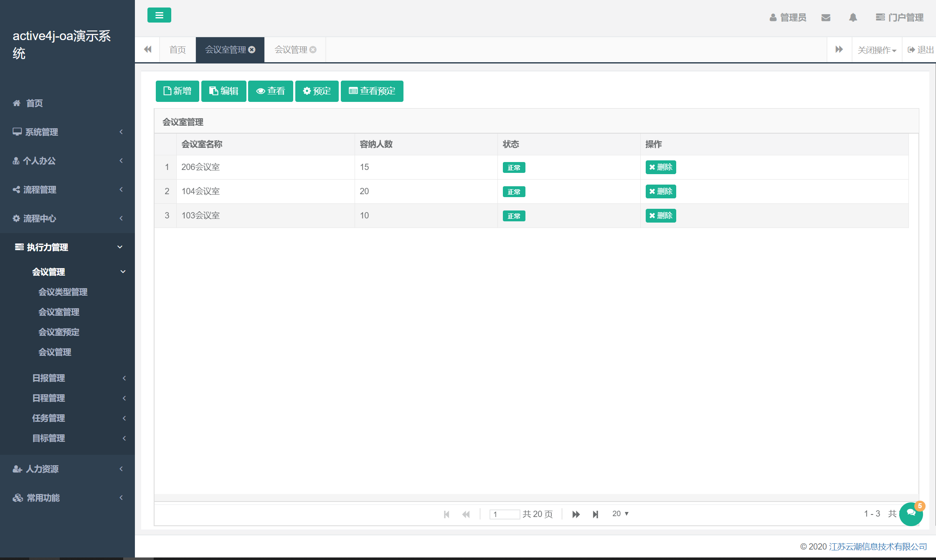This screenshot has height=560, width=936.
Task: Open notifications bell icon
Action: pyautogui.click(x=853, y=18)
